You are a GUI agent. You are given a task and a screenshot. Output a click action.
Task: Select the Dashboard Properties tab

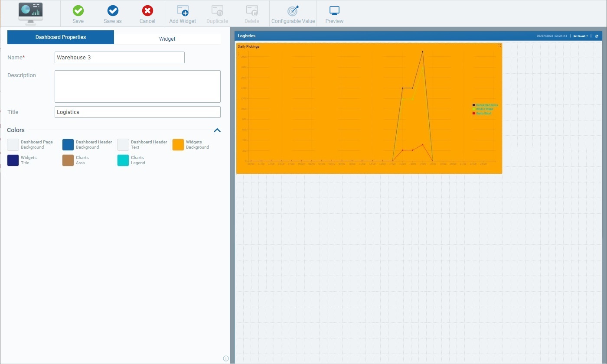pos(61,37)
